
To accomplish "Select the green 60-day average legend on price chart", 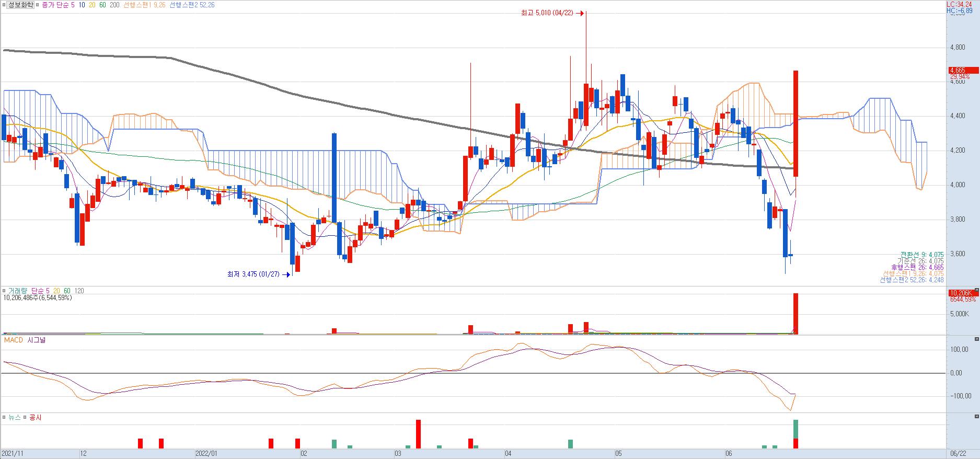I will pyautogui.click(x=102, y=5).
